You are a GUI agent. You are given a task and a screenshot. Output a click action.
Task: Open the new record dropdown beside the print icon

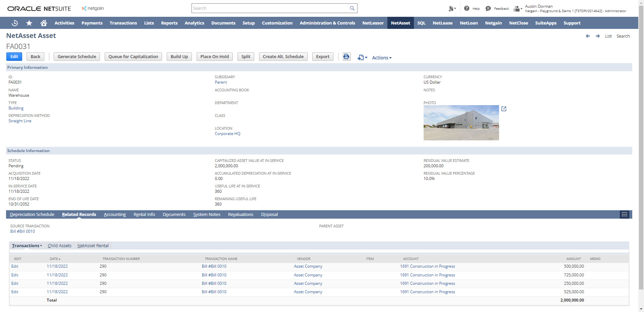(362, 57)
